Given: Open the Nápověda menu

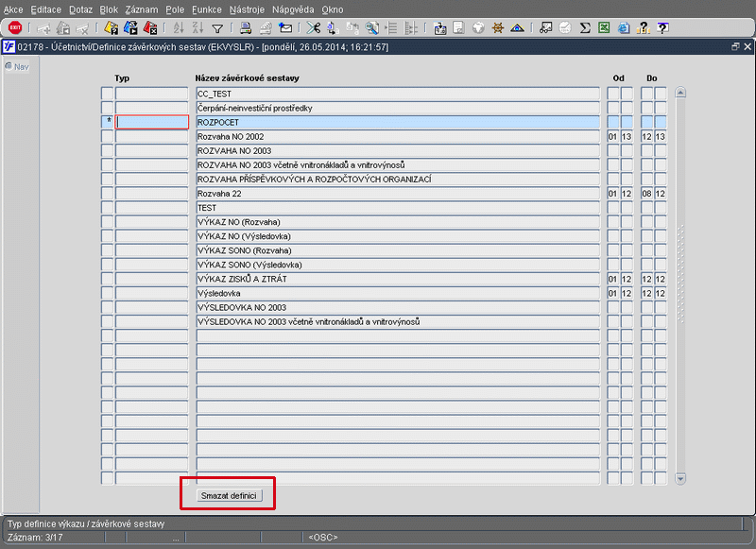Looking at the screenshot, I should click(x=293, y=9).
